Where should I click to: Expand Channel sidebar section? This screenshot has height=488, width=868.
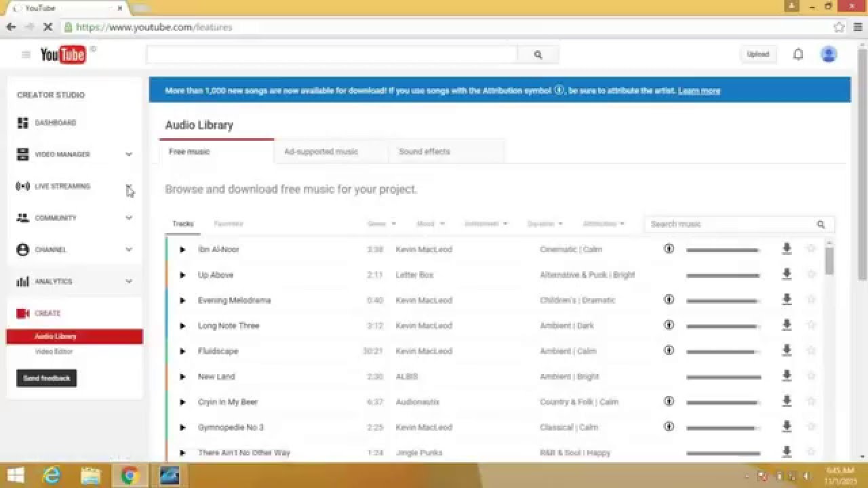coord(129,250)
